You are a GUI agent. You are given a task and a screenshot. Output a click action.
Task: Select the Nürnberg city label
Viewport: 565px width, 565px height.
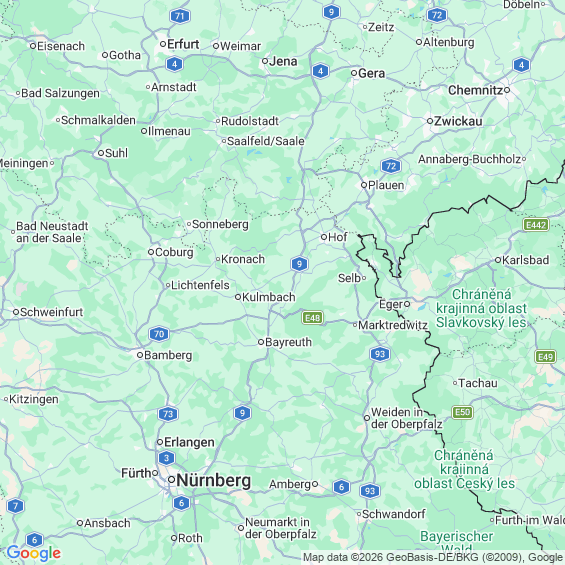(213, 480)
